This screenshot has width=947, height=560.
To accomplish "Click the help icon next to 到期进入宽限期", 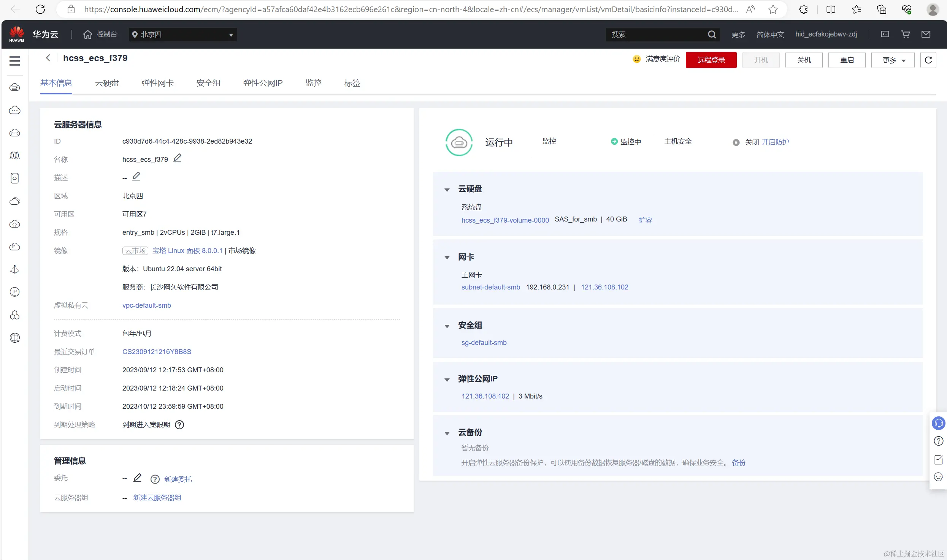I will [x=179, y=425].
